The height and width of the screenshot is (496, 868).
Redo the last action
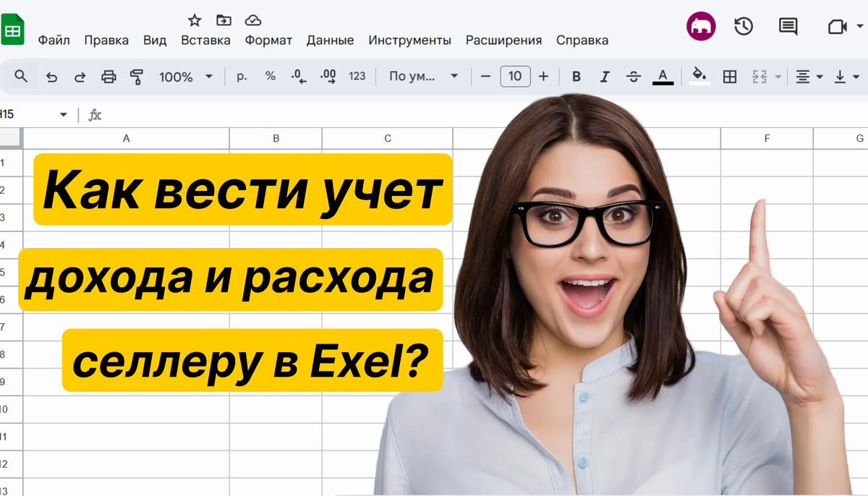tap(80, 77)
